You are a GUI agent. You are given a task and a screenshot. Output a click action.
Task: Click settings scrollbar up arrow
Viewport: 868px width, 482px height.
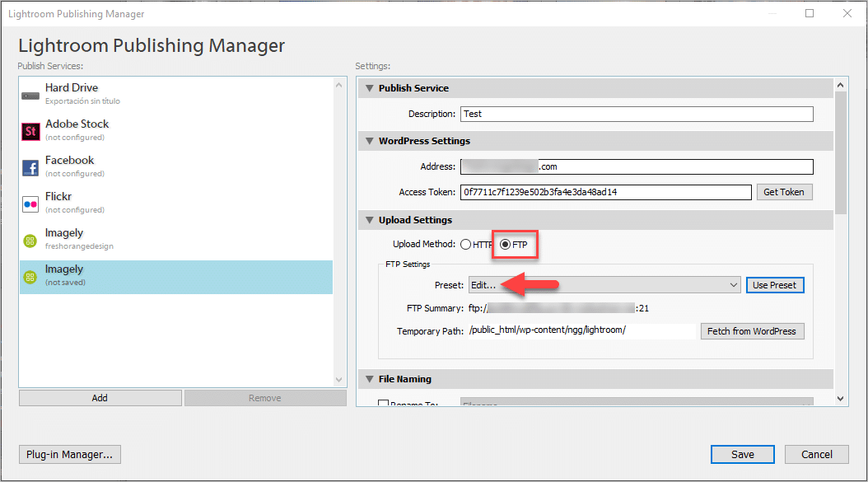point(840,85)
